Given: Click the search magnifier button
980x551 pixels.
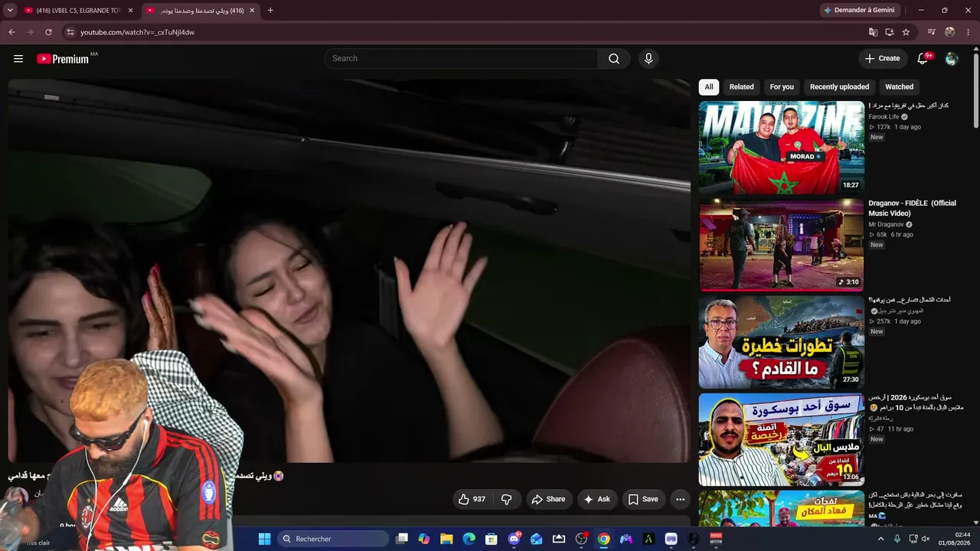Looking at the screenshot, I should pyautogui.click(x=614, y=59).
